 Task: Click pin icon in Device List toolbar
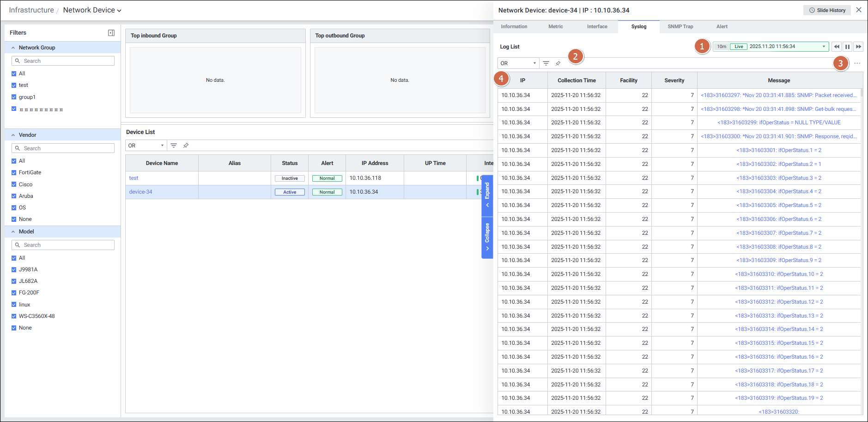[x=186, y=146]
